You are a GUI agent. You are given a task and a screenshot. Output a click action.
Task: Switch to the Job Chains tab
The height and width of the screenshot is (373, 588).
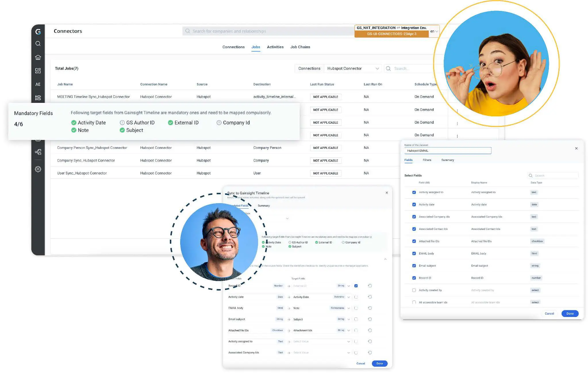point(300,47)
